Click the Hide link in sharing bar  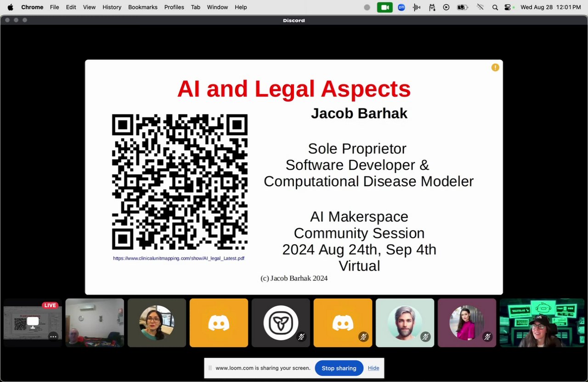pyautogui.click(x=373, y=368)
